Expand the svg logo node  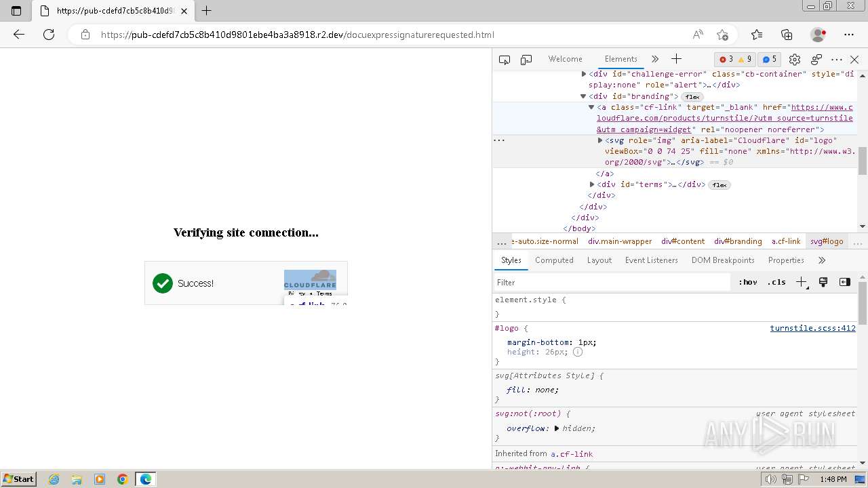pos(600,140)
